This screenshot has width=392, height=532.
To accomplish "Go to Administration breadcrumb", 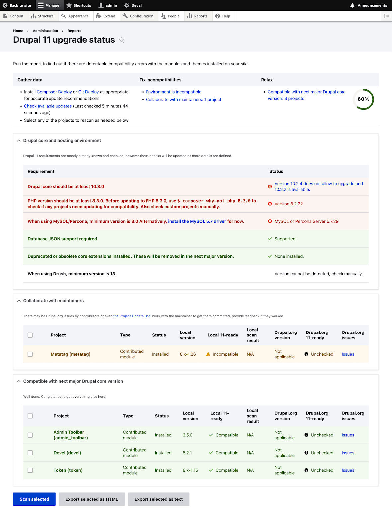I will tap(45, 31).
